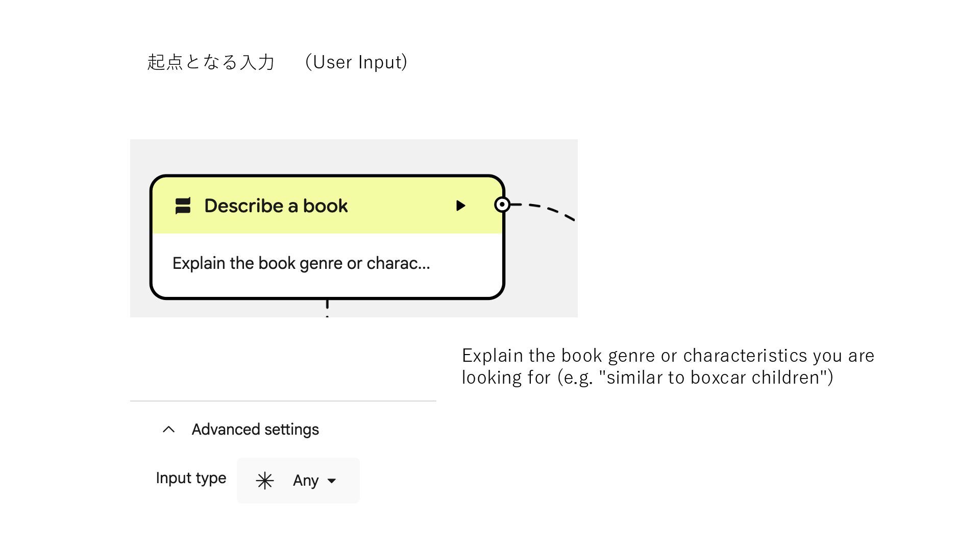This screenshot has height=551, width=980.
Task: Click the "Advanced settings" label
Action: coord(255,430)
